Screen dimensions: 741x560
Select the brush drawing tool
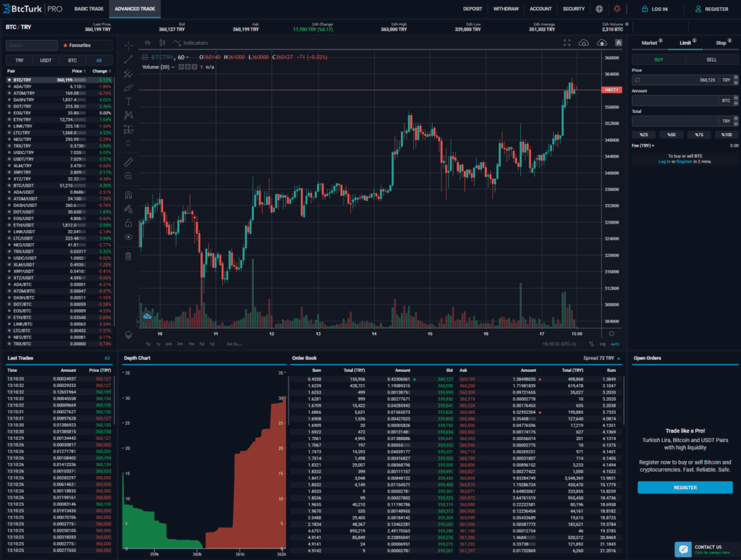pyautogui.click(x=128, y=88)
